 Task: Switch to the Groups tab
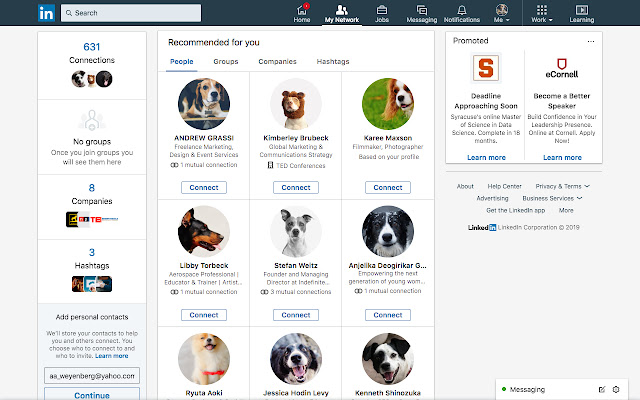point(225,62)
